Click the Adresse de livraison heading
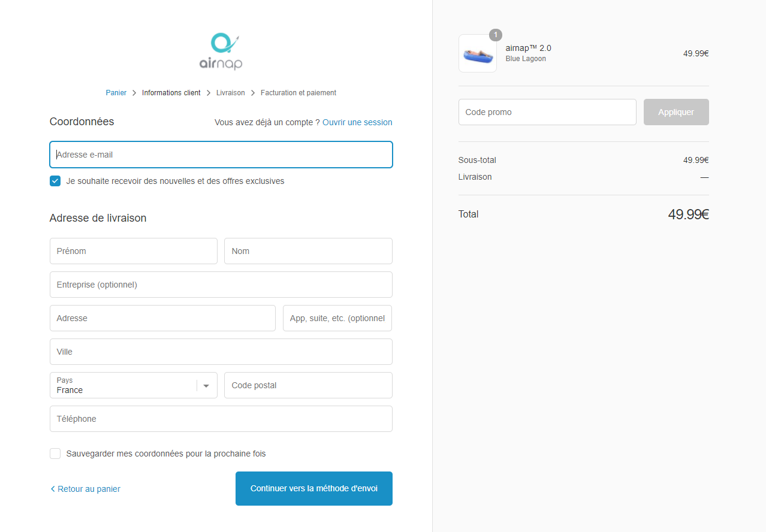This screenshot has width=766, height=532. click(98, 218)
